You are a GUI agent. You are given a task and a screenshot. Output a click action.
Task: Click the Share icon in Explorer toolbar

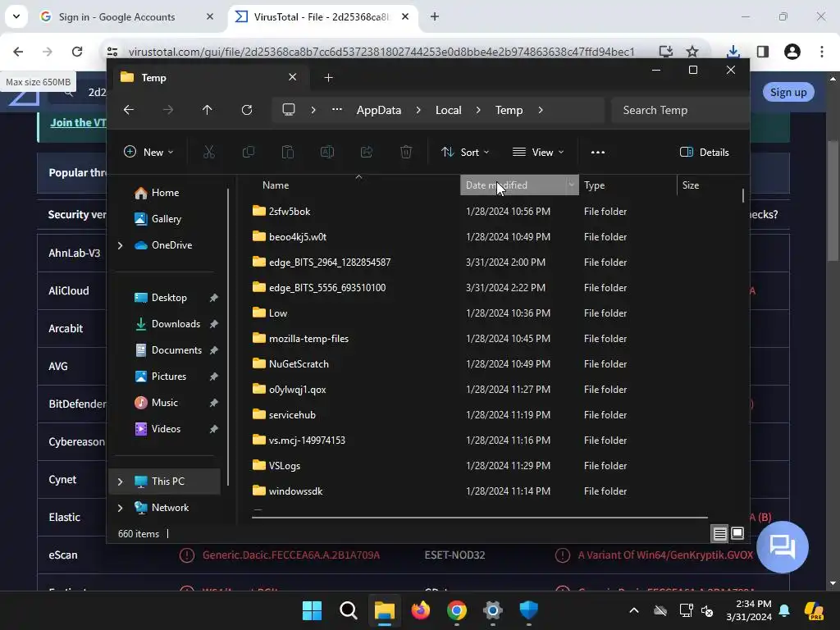click(x=367, y=152)
